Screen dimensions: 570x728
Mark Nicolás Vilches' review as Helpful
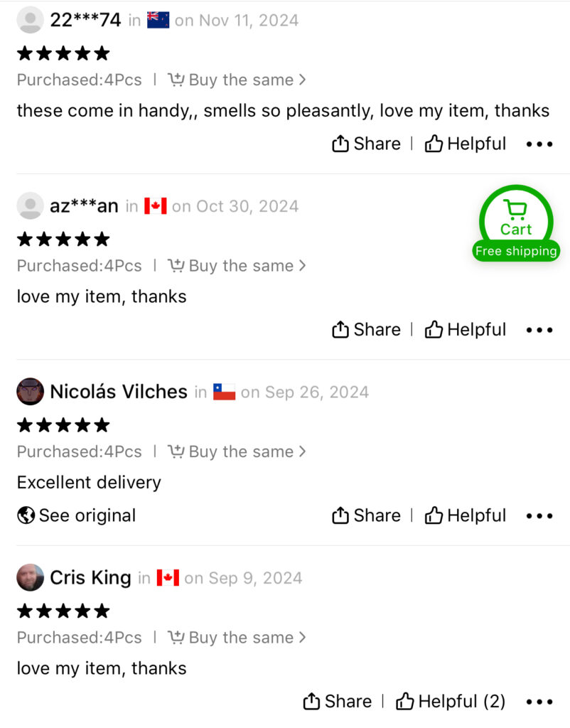tap(465, 515)
